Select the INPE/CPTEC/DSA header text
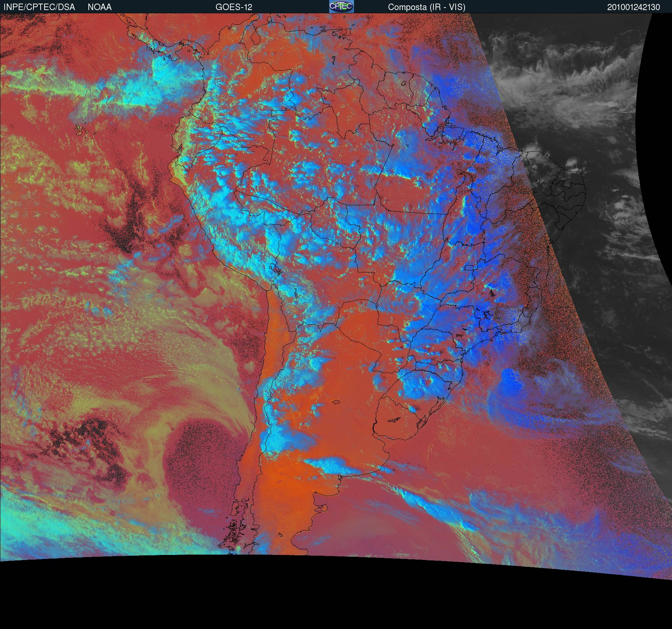672x629 pixels. 39,7
